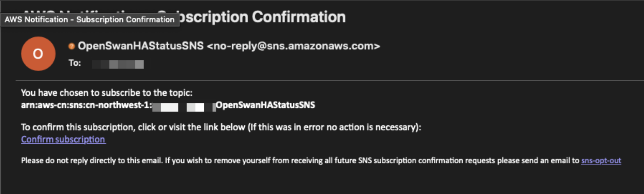Click the empty area below the footer

(322, 180)
